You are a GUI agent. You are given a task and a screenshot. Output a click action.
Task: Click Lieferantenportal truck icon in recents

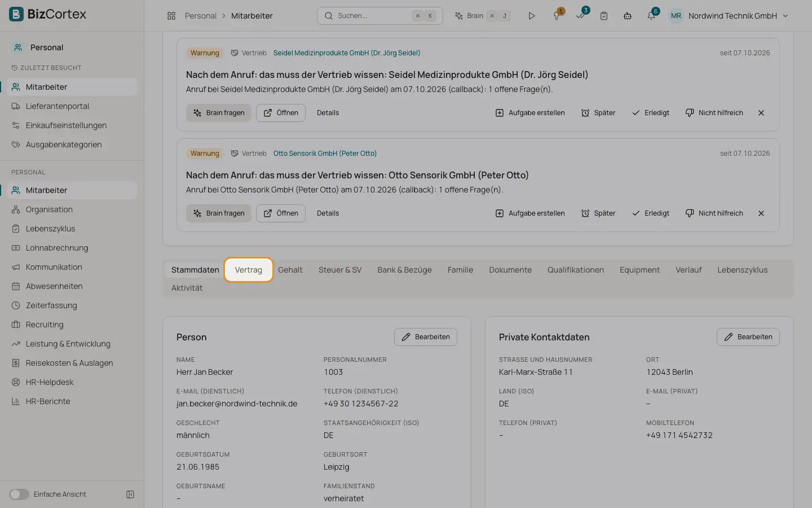click(16, 106)
